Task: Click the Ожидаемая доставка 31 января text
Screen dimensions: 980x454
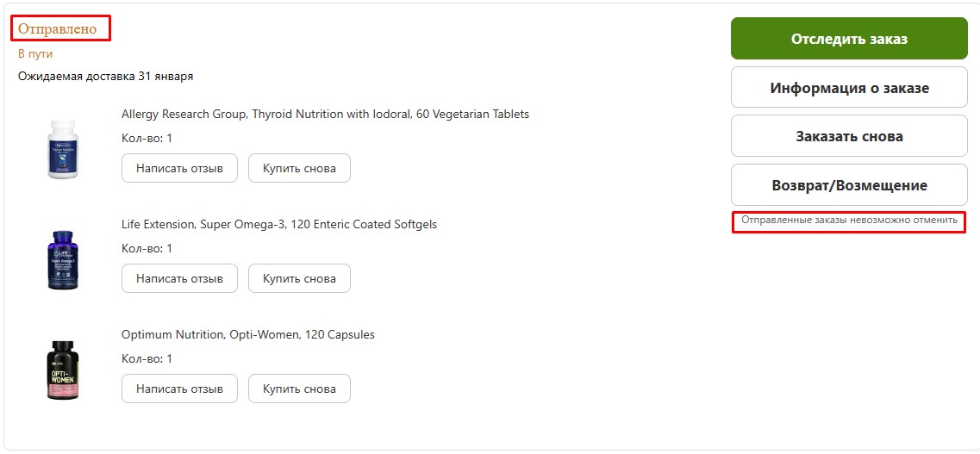Action: point(105,76)
